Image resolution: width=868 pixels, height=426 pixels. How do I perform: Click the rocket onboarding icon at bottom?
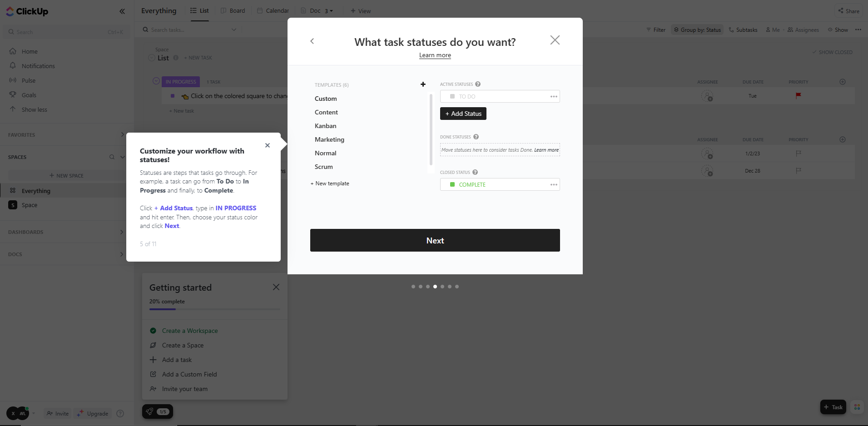[150, 411]
